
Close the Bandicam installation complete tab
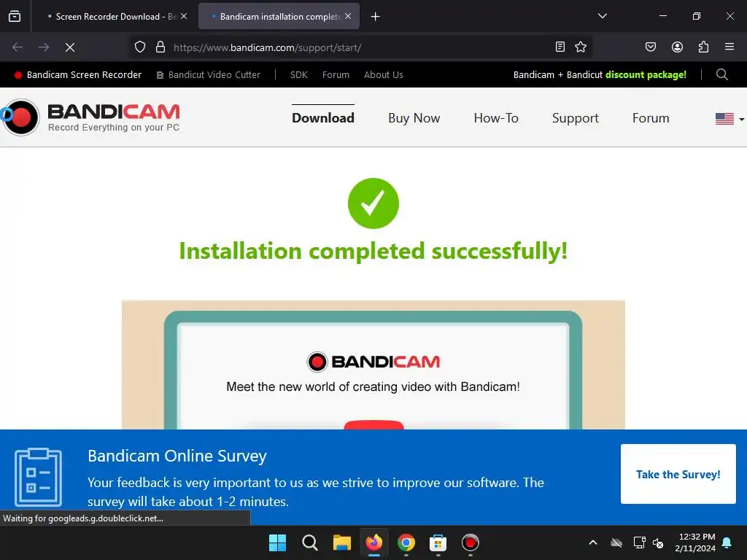point(348,16)
